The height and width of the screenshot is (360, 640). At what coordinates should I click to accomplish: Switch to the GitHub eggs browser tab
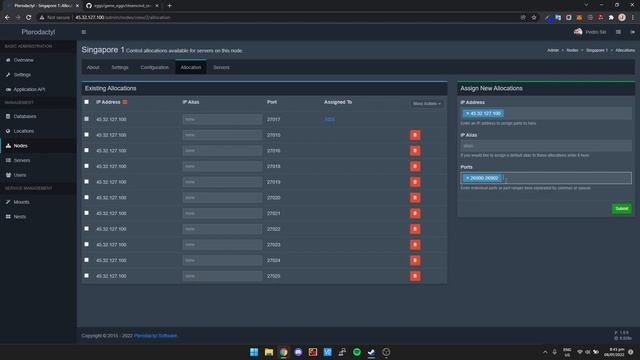122,6
